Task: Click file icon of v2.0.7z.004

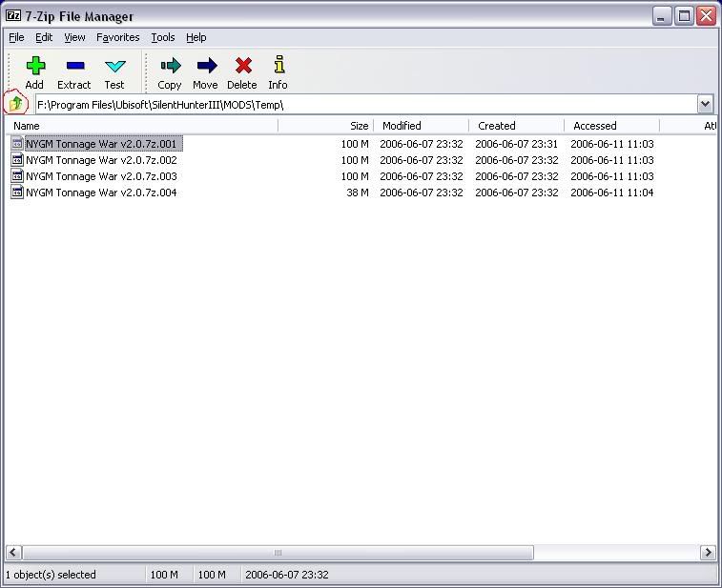Action: pos(17,192)
